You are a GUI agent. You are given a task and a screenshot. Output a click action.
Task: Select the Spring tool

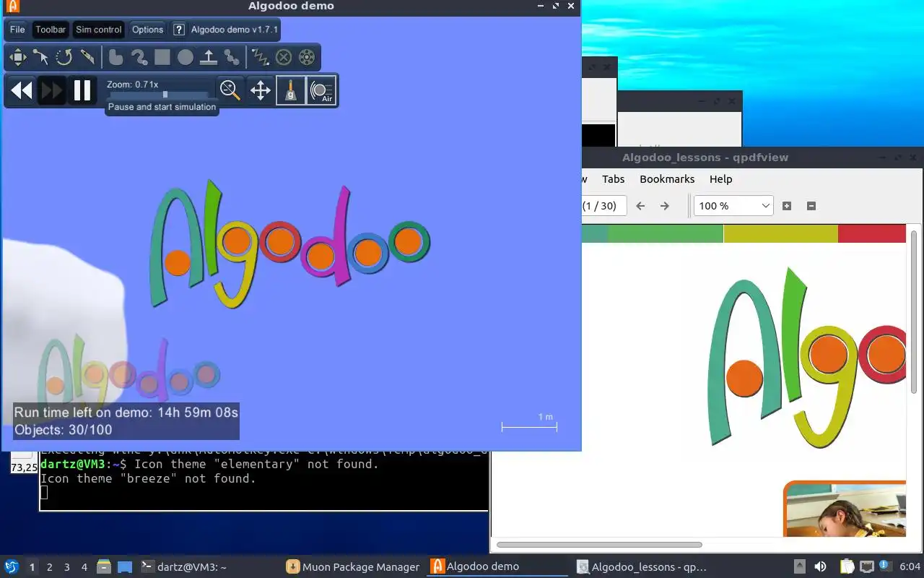[260, 57]
